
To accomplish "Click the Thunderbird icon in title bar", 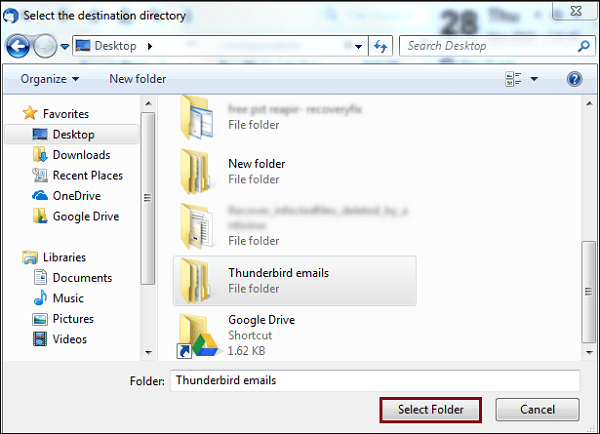I will (11, 16).
